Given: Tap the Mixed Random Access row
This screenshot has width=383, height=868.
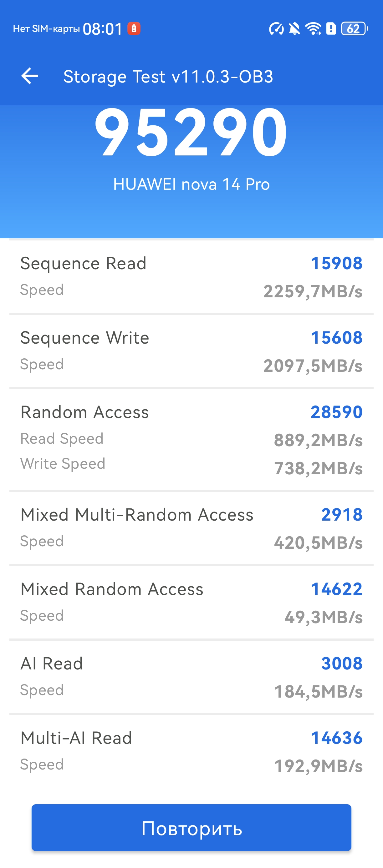Looking at the screenshot, I should click(191, 603).
